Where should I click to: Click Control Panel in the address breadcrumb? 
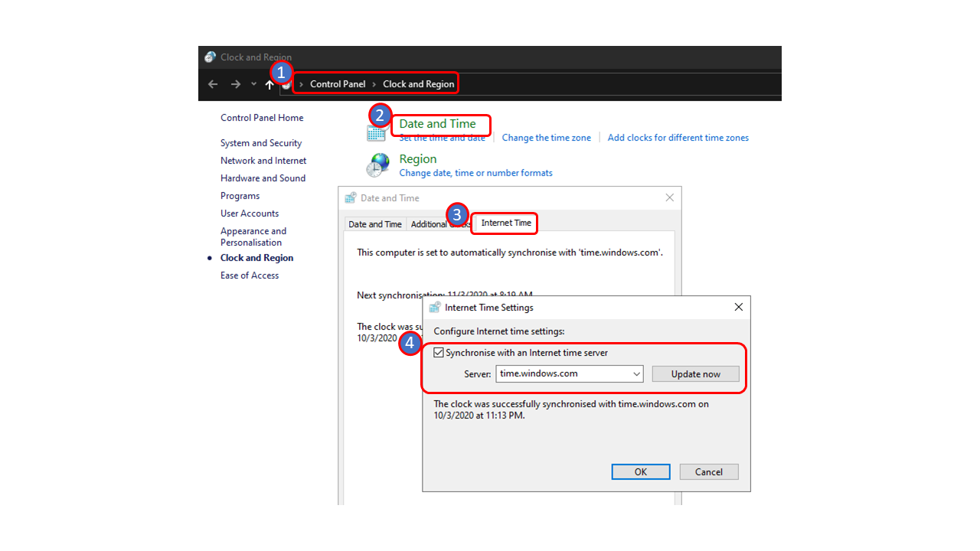click(338, 84)
